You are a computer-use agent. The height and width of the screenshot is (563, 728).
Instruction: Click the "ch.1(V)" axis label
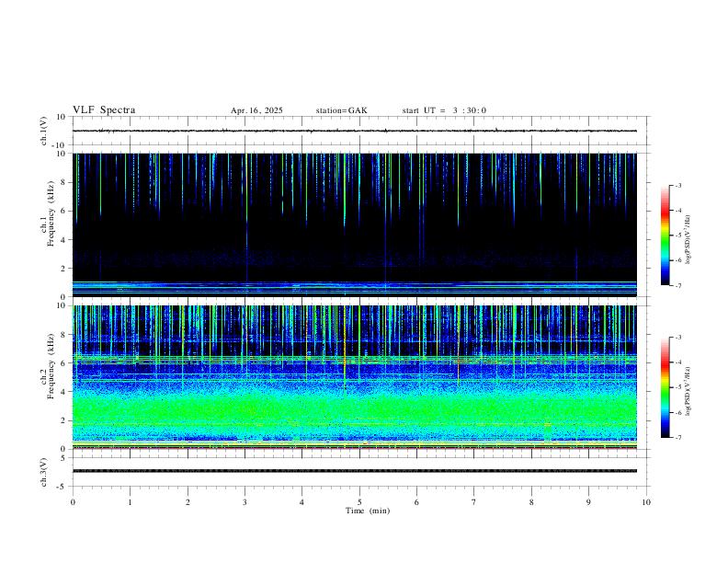tap(44, 131)
